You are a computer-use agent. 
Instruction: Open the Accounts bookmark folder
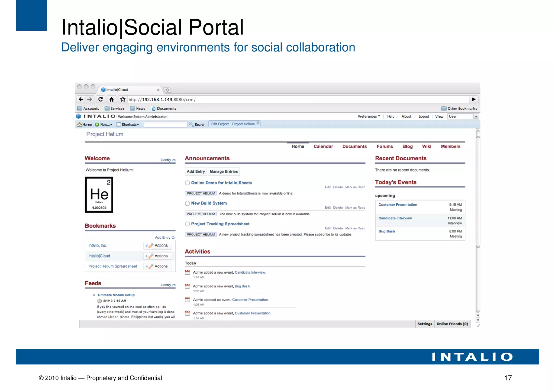coord(88,108)
